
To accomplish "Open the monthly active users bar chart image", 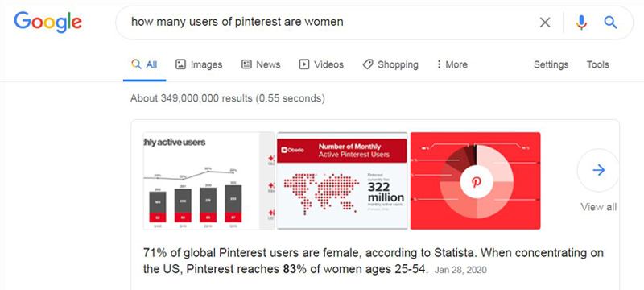I will click(209, 180).
